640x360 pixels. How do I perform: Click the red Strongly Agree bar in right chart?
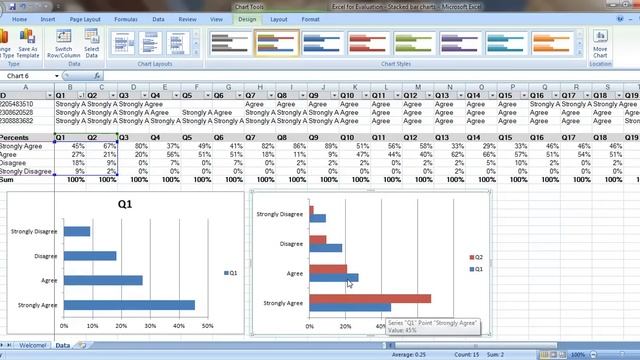[x=370, y=299]
